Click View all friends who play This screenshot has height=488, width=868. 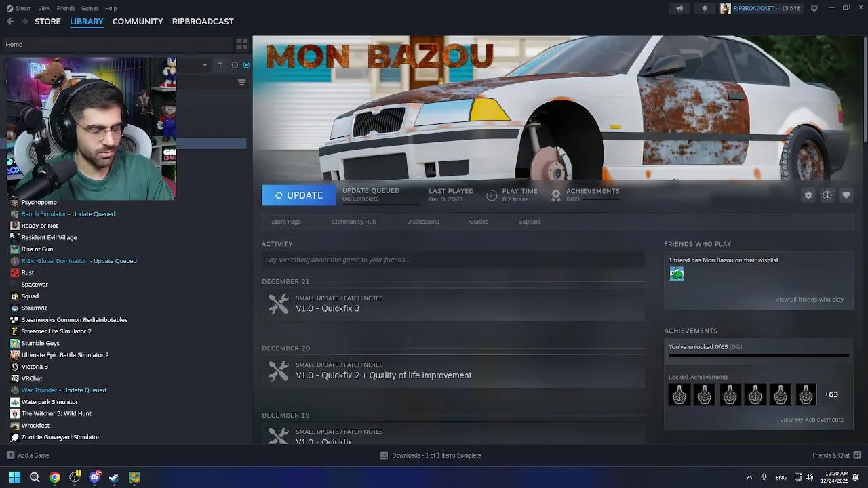pos(810,300)
